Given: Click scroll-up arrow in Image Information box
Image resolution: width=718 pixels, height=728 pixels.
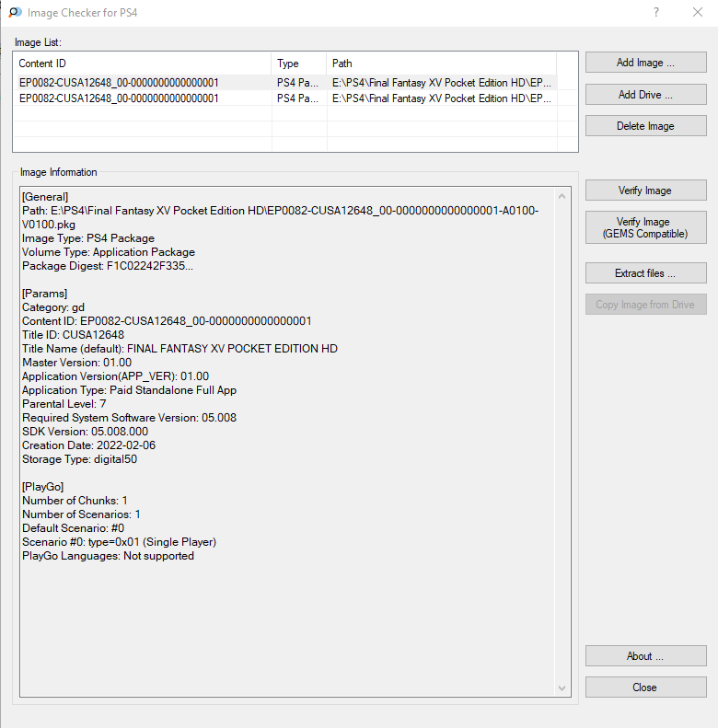Looking at the screenshot, I should (x=562, y=196).
